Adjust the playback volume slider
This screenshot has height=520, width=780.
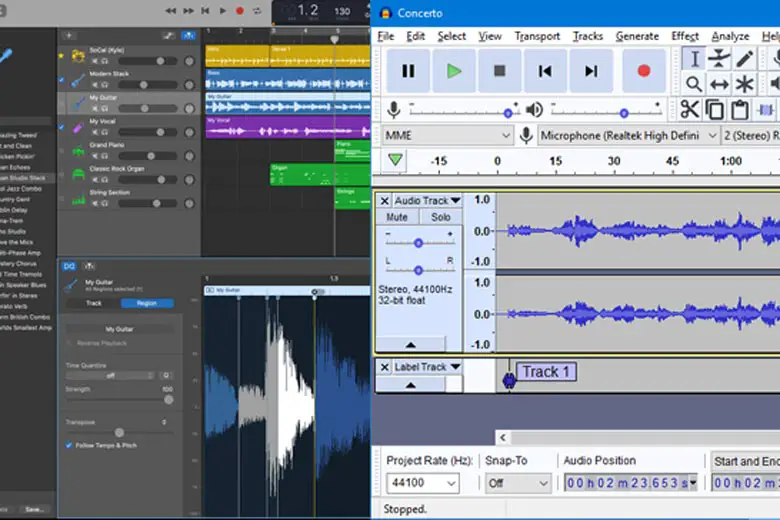pyautogui.click(x=624, y=113)
